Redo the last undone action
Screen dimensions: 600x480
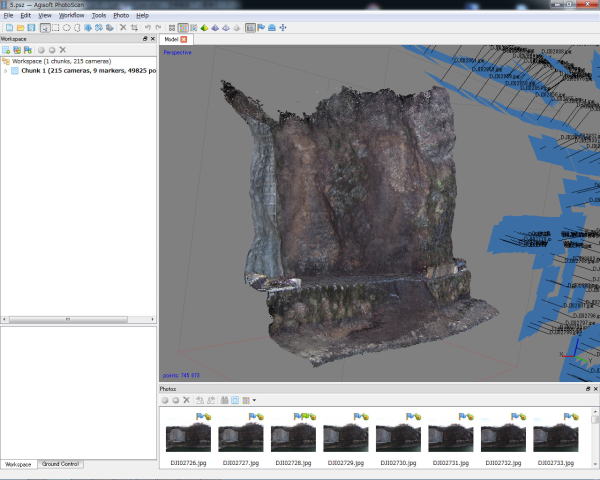158,28
